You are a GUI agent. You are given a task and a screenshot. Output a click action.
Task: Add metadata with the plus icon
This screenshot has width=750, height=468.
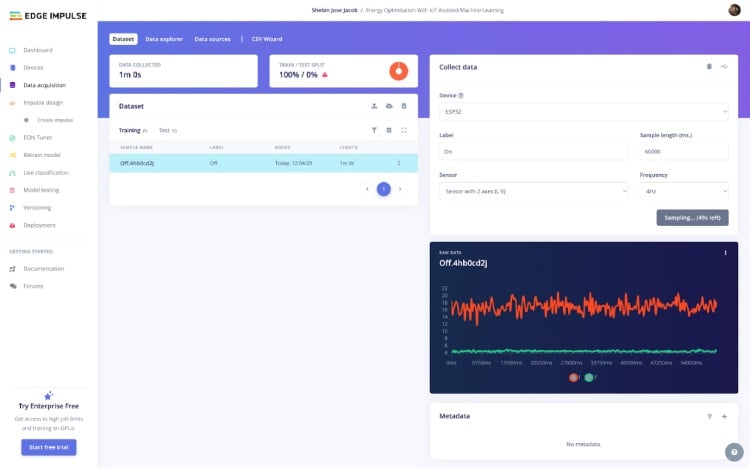pyautogui.click(x=724, y=415)
